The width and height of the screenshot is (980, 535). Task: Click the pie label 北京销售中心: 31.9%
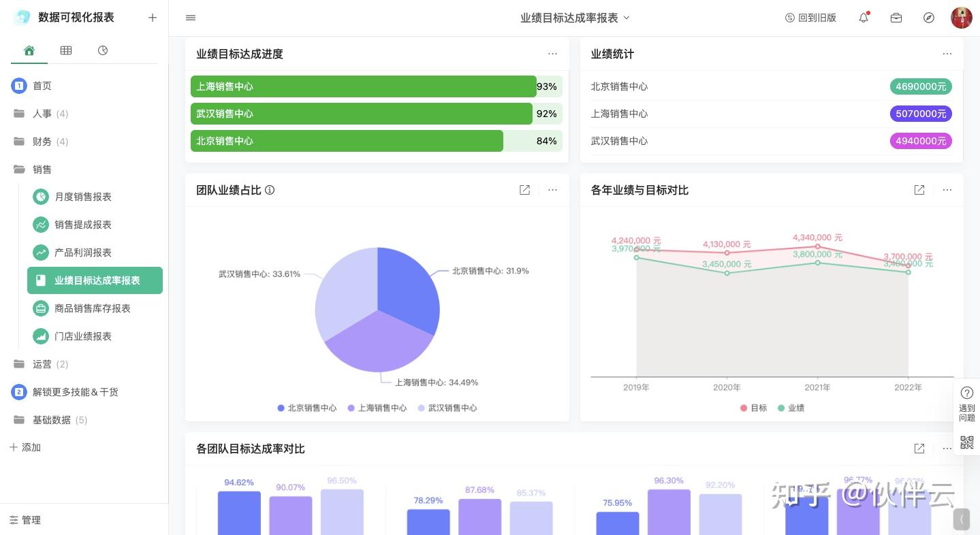[x=491, y=271]
